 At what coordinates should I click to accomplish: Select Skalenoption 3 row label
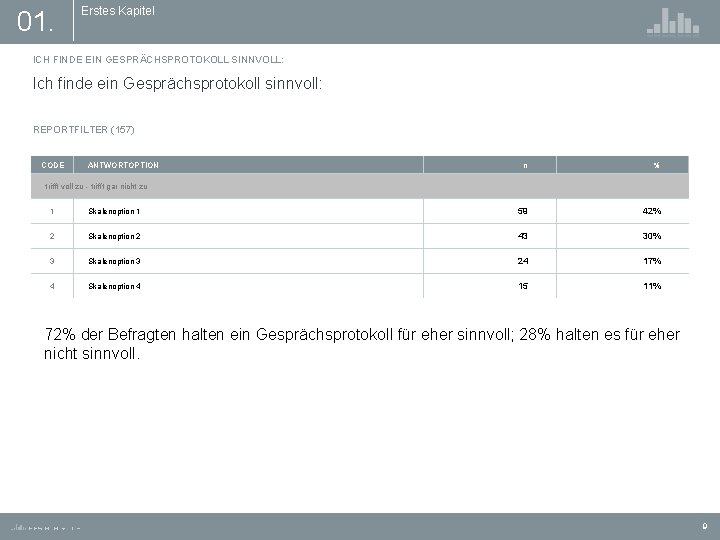114,261
